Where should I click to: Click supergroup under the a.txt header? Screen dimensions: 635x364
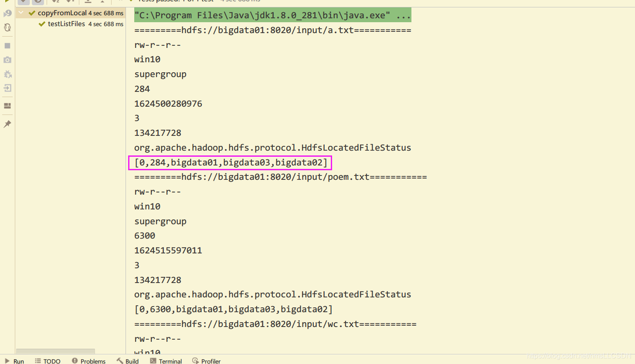pos(160,74)
